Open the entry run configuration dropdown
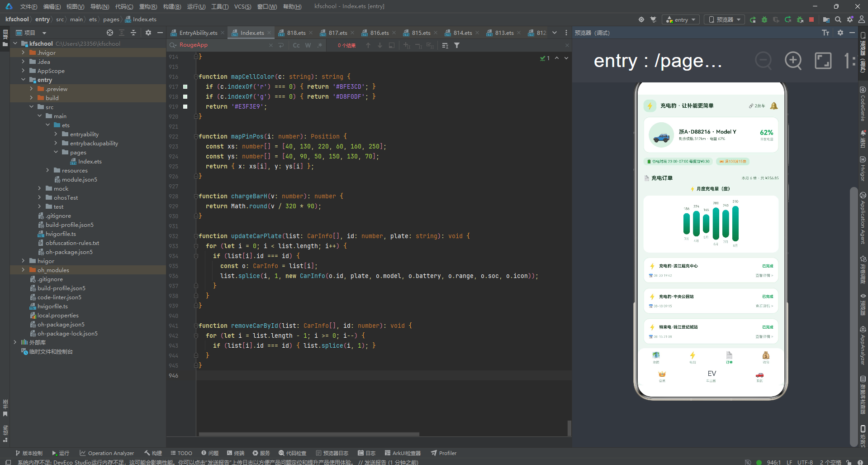Screen dimensions: 868x465 pyautogui.click(x=681, y=19)
